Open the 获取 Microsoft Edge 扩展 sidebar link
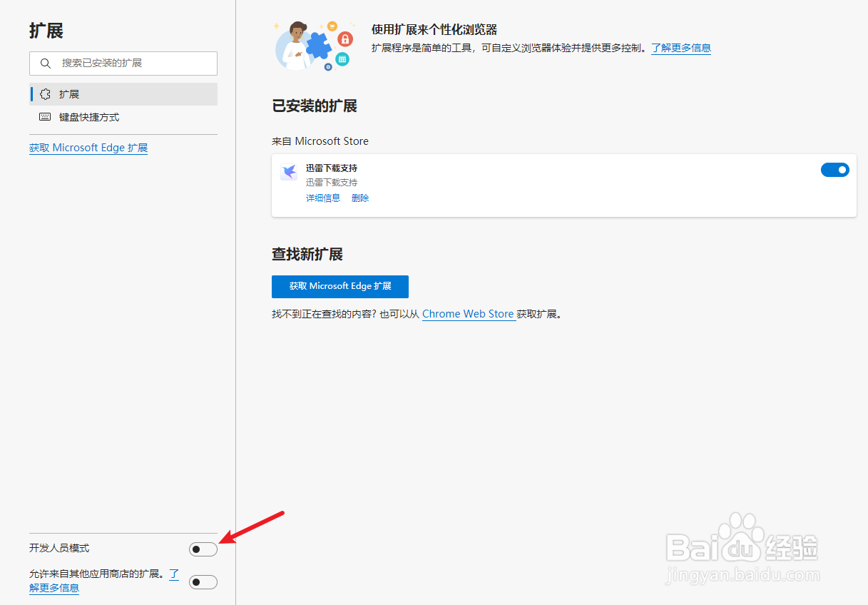Viewport: 868px width, 605px height. point(88,148)
